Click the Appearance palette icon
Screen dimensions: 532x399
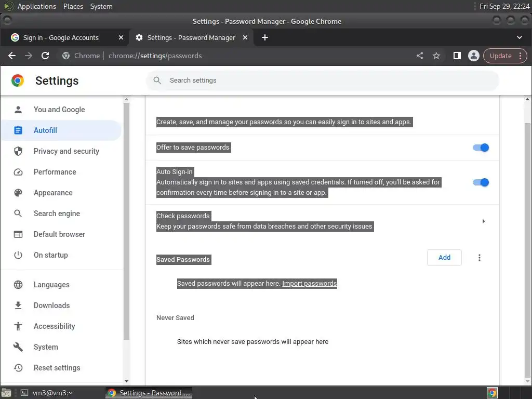click(x=18, y=193)
